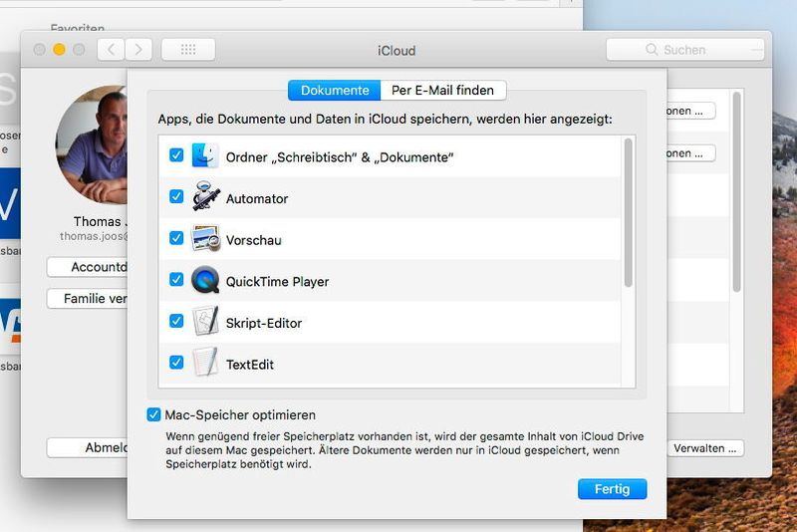This screenshot has width=797, height=532.
Task: Go forward with the right chevron
Action: 138,49
